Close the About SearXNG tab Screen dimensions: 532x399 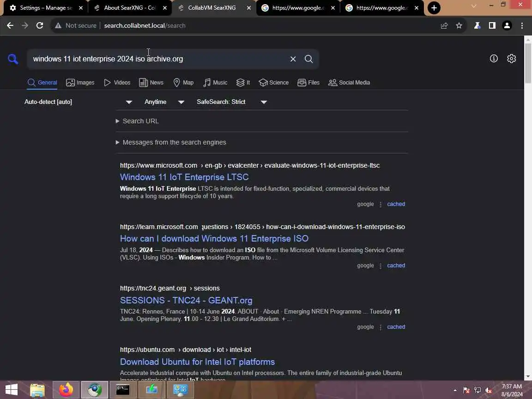click(x=165, y=8)
